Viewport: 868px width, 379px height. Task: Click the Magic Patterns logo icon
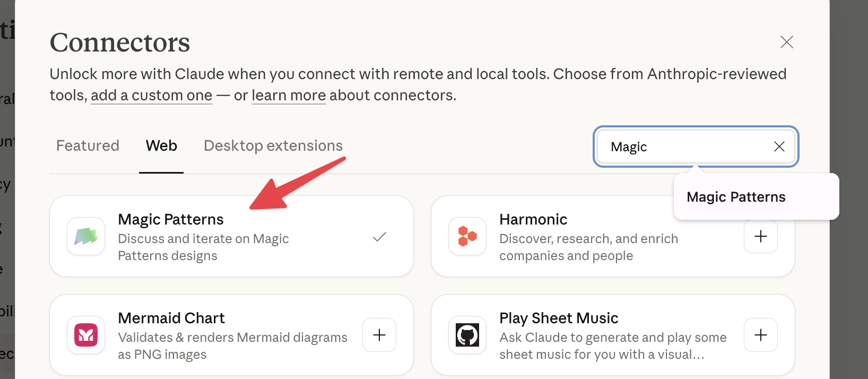[86, 236]
